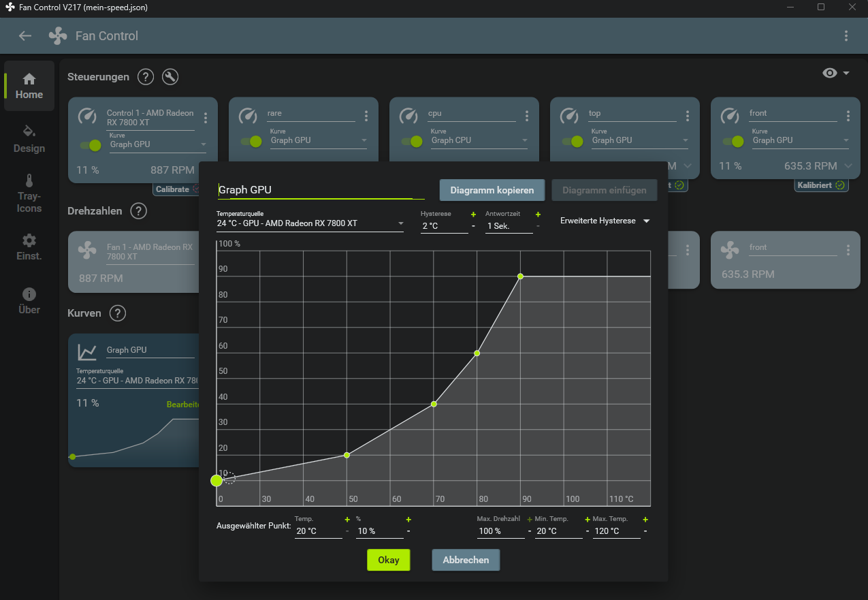Open the three-dot menu in header bar
The image size is (868, 600).
846,36
